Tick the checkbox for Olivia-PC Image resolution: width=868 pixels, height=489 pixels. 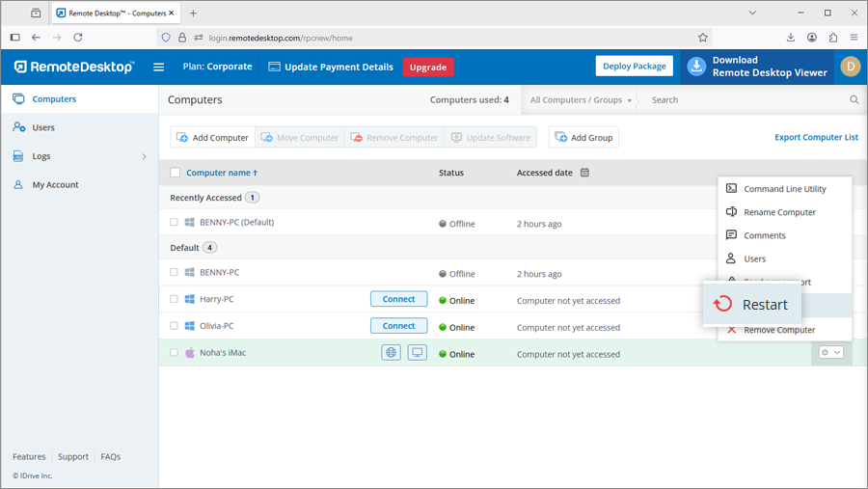[175, 326]
